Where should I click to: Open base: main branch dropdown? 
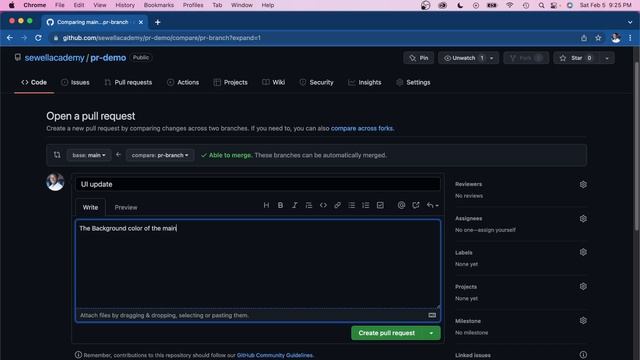[x=89, y=155]
